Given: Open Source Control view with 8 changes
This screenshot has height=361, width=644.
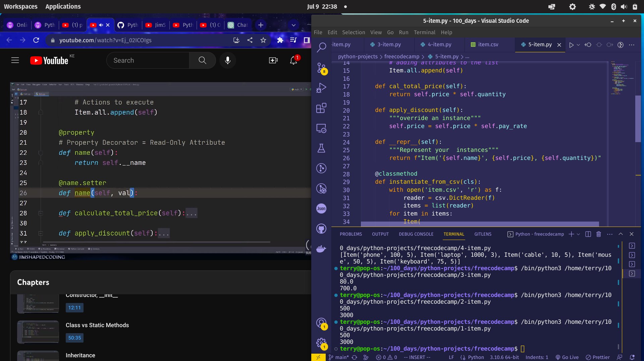Looking at the screenshot, I should point(321,68).
